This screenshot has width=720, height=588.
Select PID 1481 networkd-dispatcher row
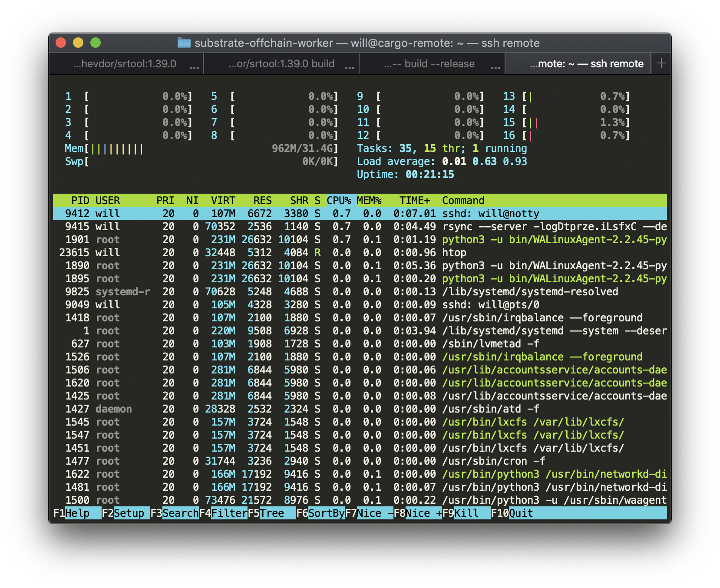360,487
